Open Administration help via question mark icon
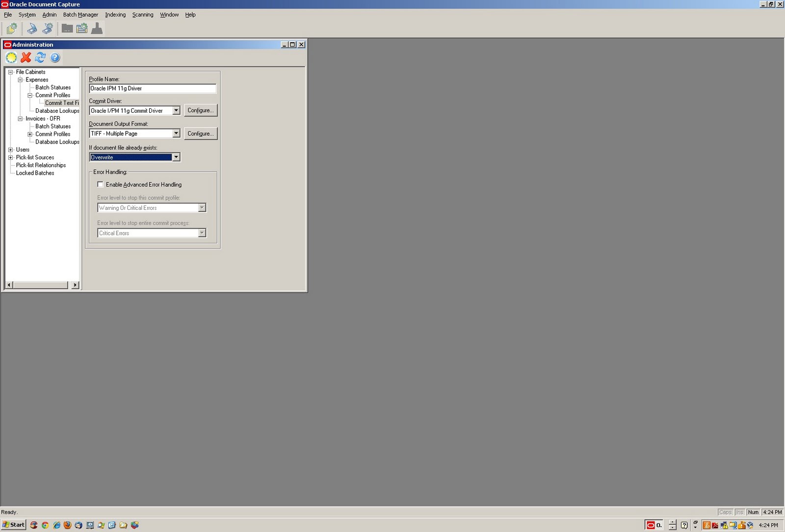The width and height of the screenshot is (785, 532). click(55, 57)
